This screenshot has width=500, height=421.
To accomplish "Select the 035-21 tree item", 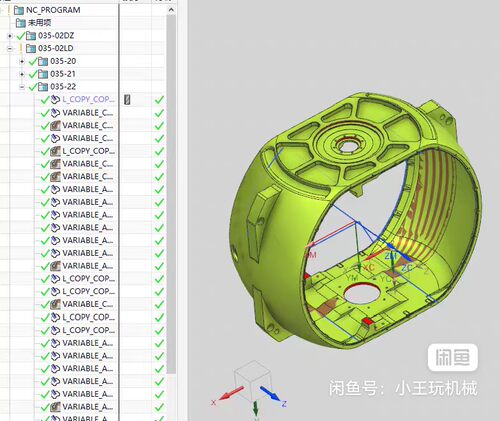I will 63,74.
